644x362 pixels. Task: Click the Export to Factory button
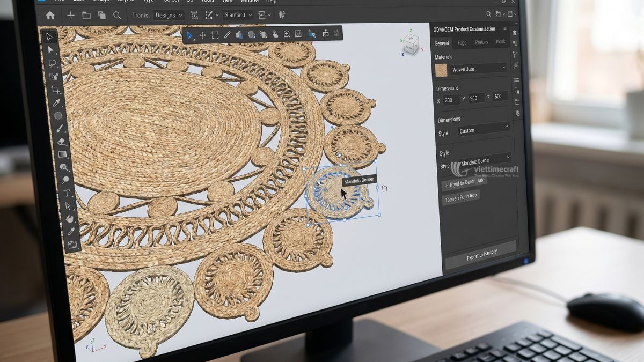(481, 254)
